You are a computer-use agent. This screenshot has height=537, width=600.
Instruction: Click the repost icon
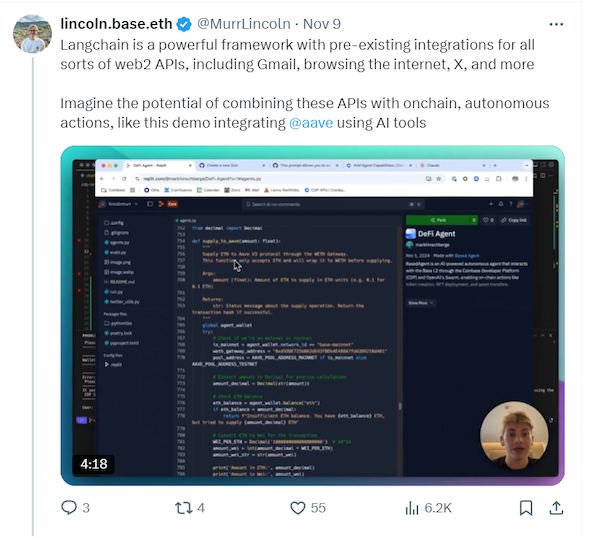point(183,508)
